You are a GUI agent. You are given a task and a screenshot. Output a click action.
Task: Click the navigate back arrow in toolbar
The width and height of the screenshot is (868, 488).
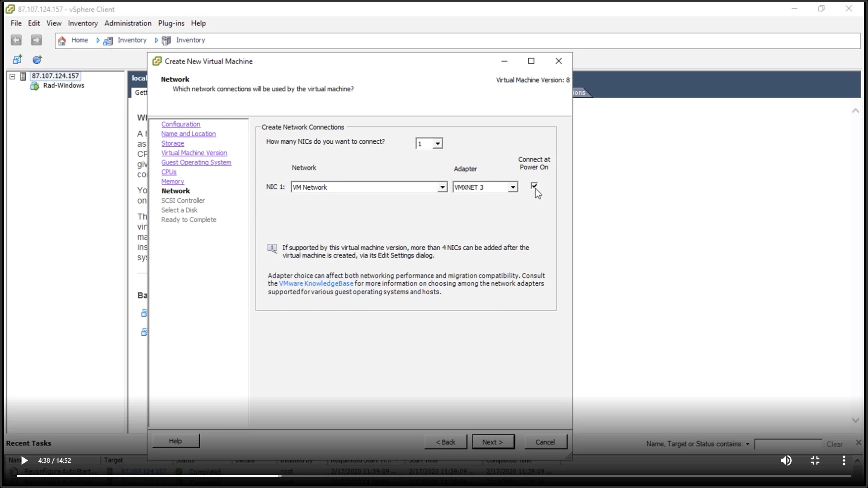(x=16, y=40)
